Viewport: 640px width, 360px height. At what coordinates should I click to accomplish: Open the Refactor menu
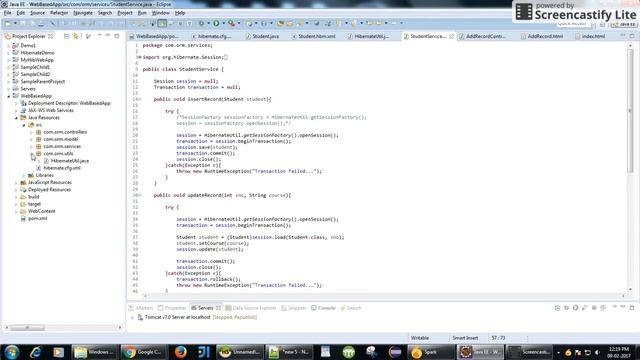59,13
